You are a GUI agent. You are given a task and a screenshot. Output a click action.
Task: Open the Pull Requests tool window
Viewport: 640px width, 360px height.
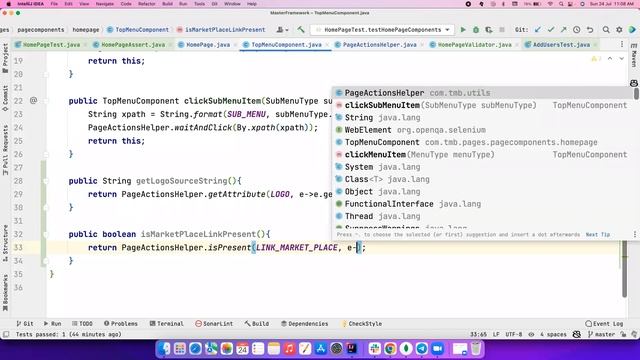click(x=5, y=150)
